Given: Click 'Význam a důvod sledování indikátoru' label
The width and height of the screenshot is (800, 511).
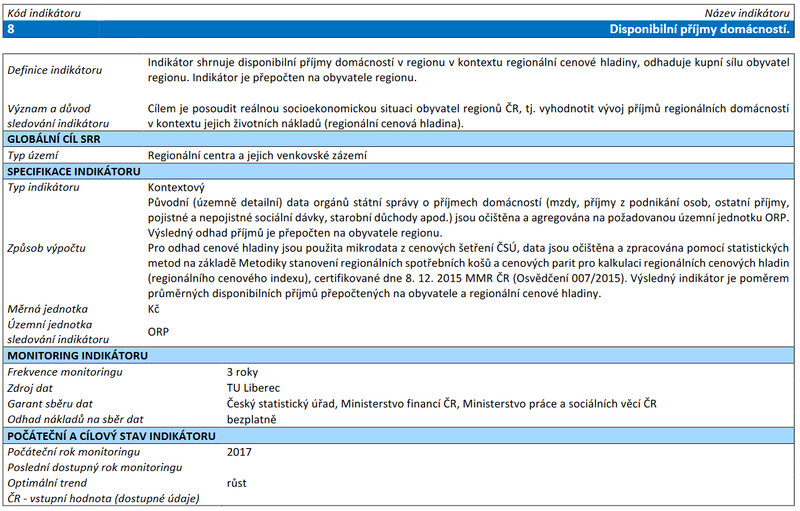Looking at the screenshot, I should pos(58,116).
